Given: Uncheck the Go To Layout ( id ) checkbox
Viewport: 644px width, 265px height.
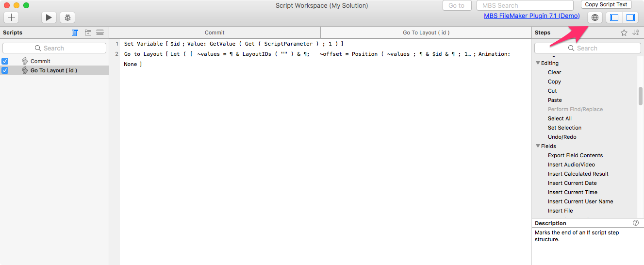Looking at the screenshot, I should (x=5, y=70).
